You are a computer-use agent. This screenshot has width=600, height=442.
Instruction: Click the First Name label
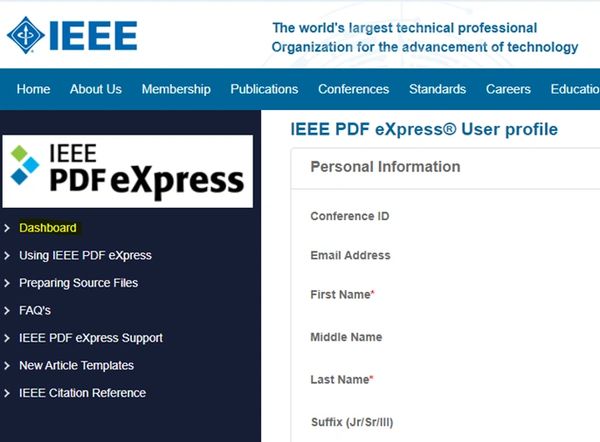tap(342, 294)
